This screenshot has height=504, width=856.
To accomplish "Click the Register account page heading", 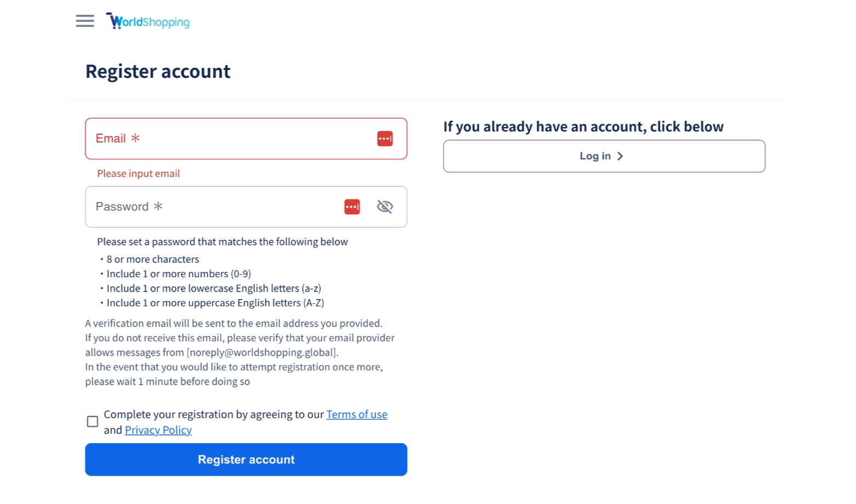I will 158,71.
